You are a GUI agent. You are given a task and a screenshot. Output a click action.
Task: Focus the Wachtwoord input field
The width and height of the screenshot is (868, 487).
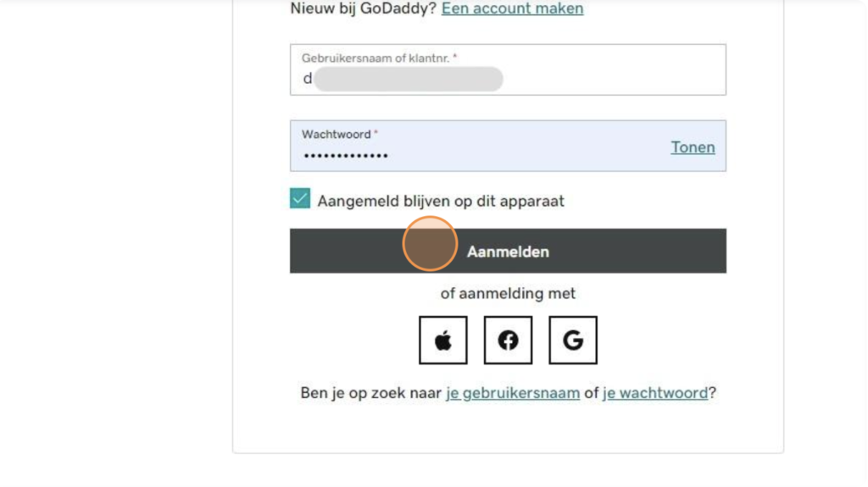(x=508, y=146)
